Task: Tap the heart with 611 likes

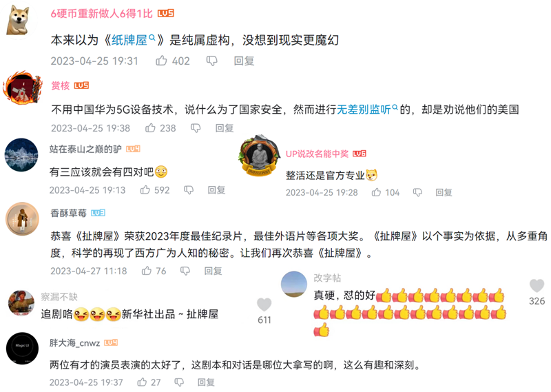Action: [x=264, y=305]
